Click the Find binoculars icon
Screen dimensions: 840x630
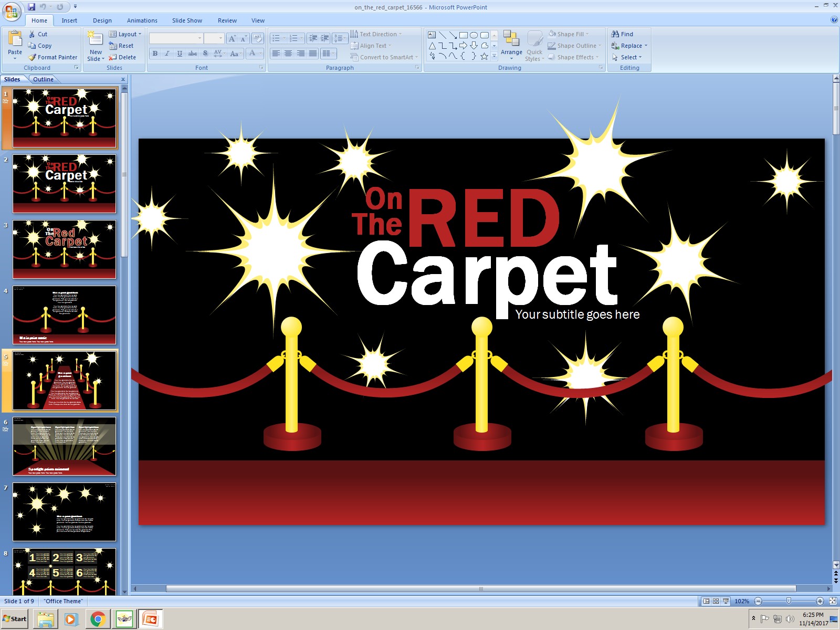(615, 34)
